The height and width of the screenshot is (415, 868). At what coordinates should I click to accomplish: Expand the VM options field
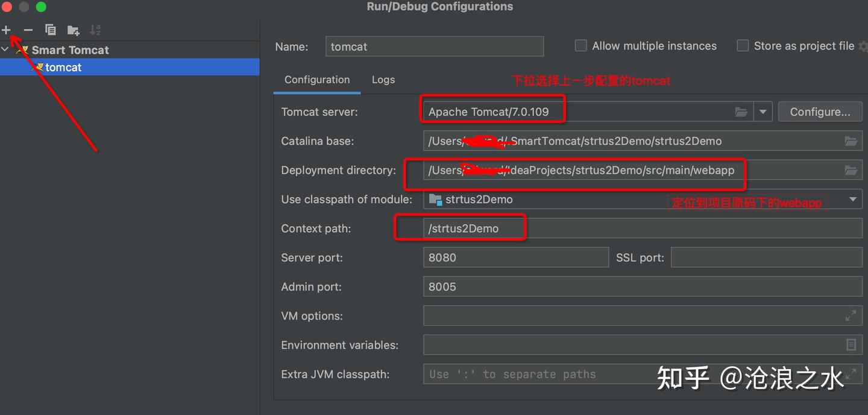tap(851, 315)
